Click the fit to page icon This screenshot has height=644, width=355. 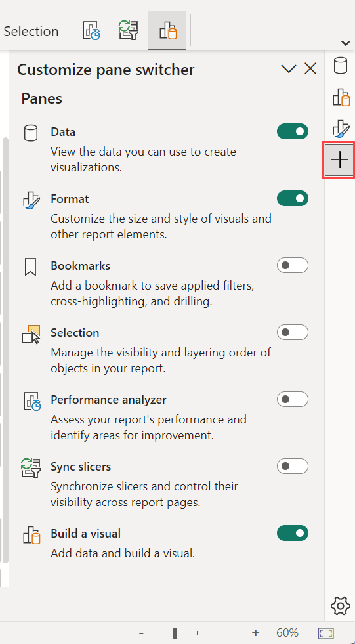click(326, 633)
